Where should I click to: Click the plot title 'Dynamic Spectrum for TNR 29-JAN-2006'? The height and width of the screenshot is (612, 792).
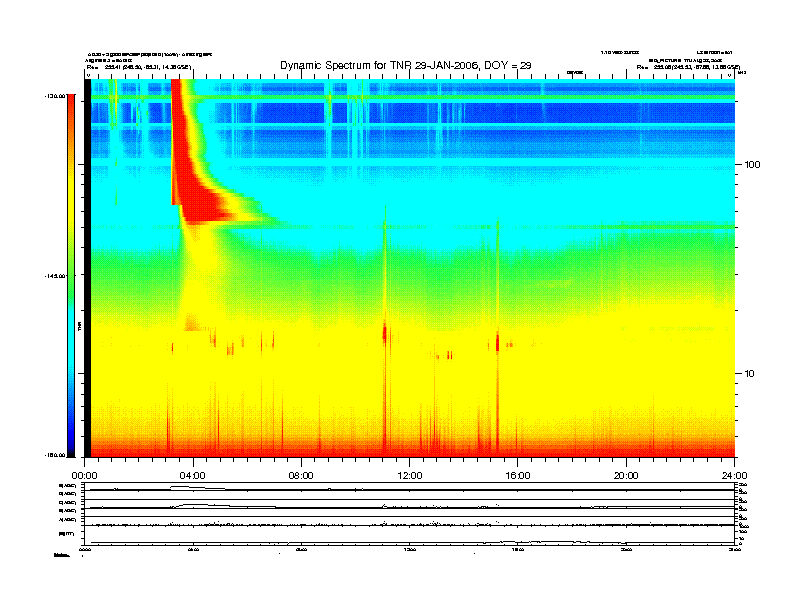tap(406, 65)
